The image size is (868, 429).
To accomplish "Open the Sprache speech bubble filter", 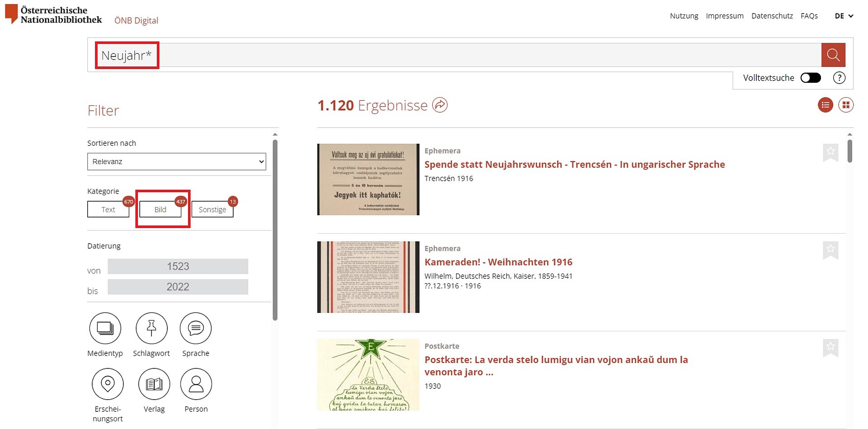I will pyautogui.click(x=196, y=328).
